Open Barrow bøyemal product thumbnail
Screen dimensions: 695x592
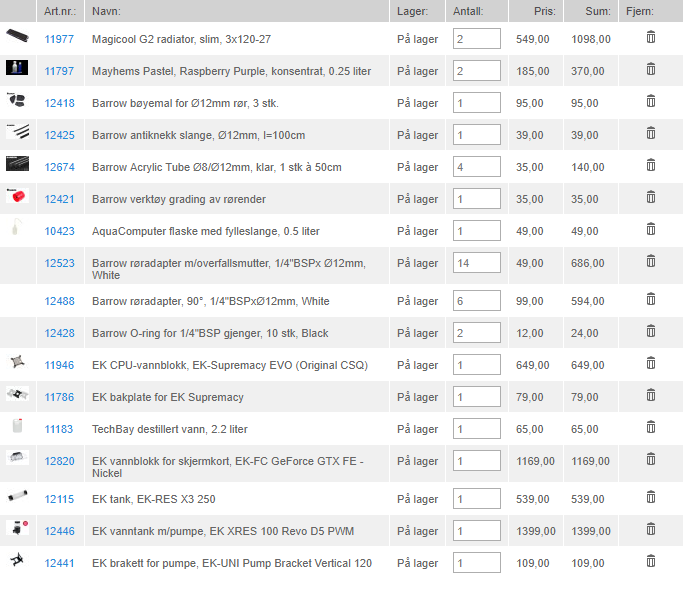(x=17, y=100)
